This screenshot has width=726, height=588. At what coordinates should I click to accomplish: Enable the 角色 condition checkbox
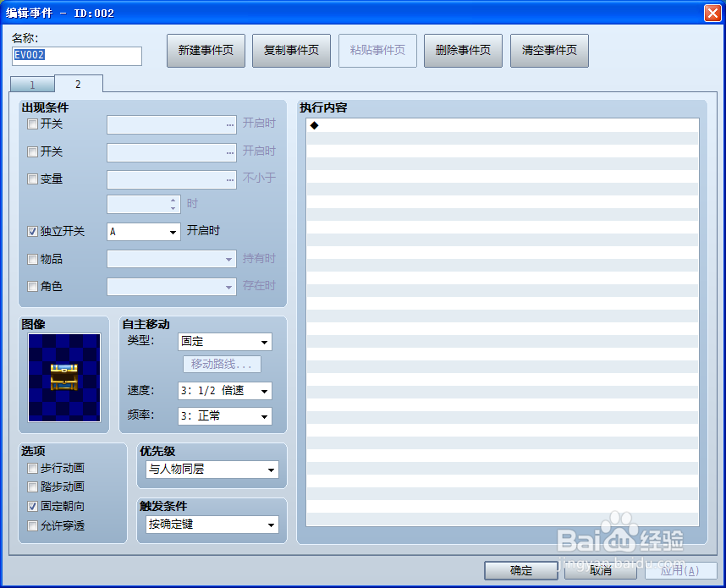[32, 287]
